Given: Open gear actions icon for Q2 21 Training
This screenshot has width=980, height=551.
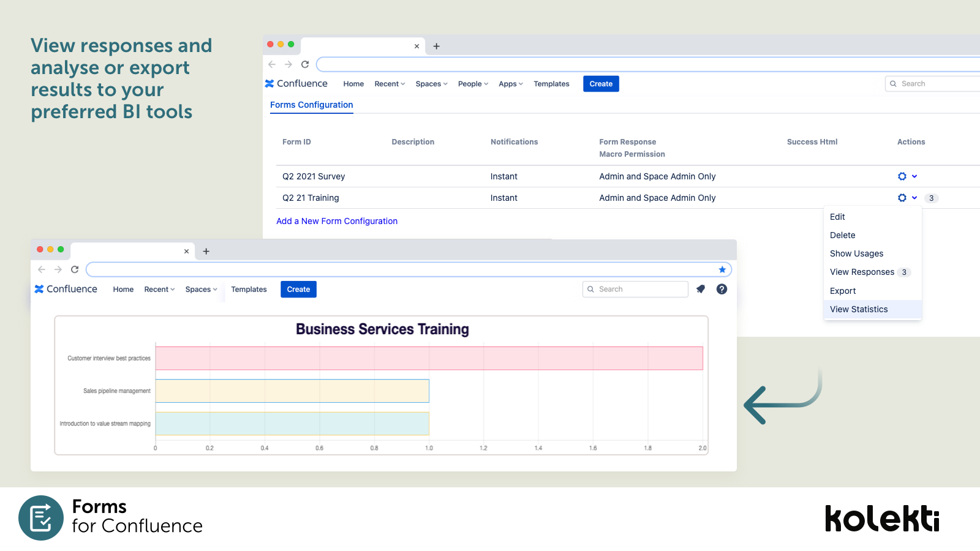Looking at the screenshot, I should [x=902, y=198].
